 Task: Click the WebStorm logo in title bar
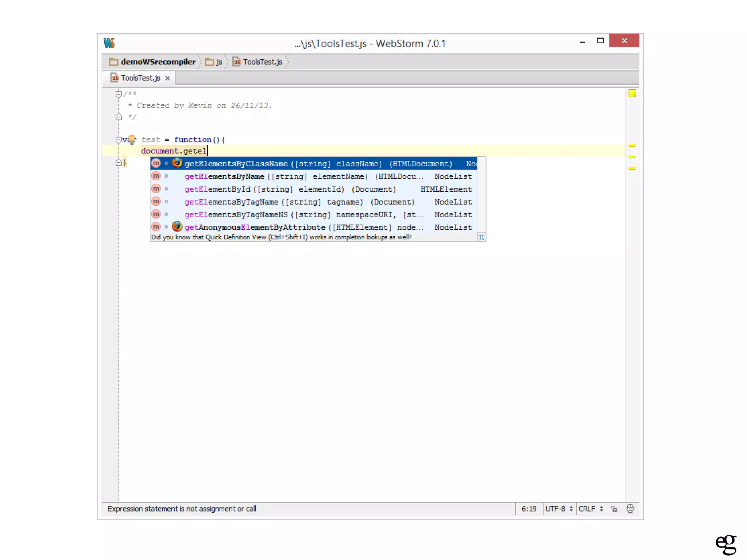[109, 43]
